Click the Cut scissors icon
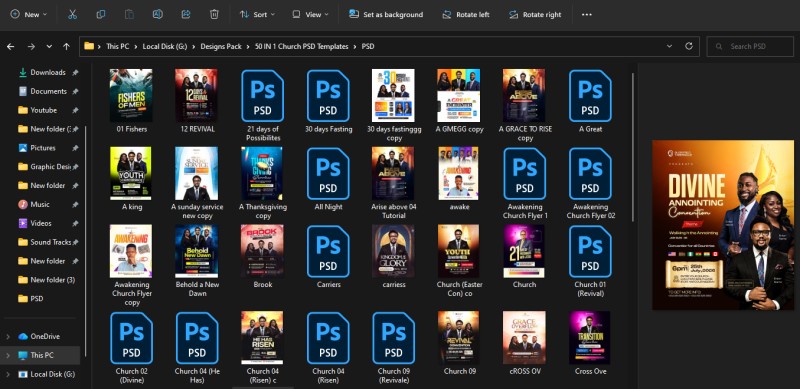The image size is (800, 389). click(x=72, y=14)
